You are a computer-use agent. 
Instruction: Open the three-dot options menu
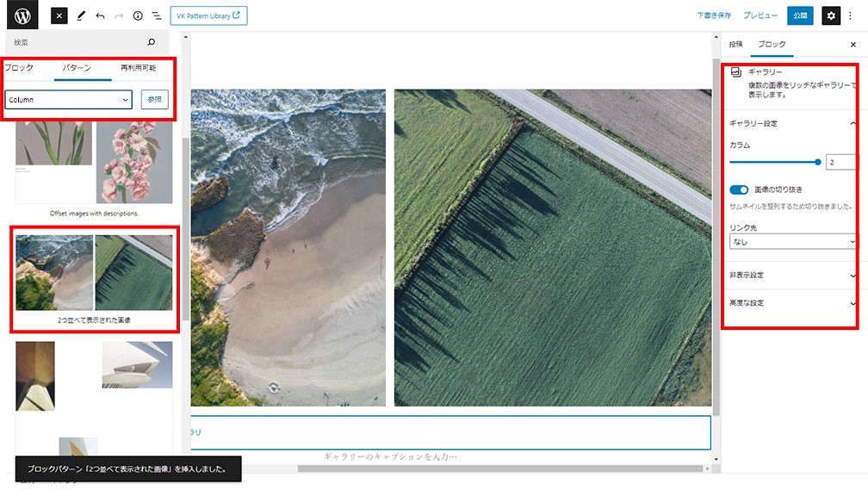851,16
